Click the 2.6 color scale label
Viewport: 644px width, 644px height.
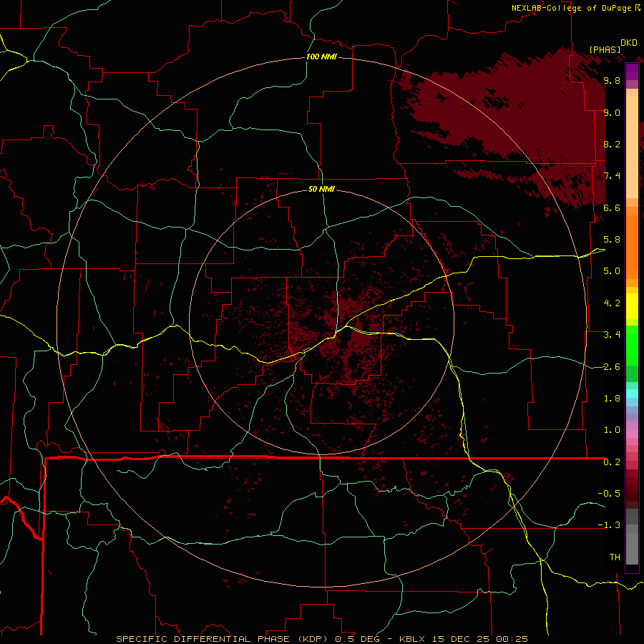[612, 367]
